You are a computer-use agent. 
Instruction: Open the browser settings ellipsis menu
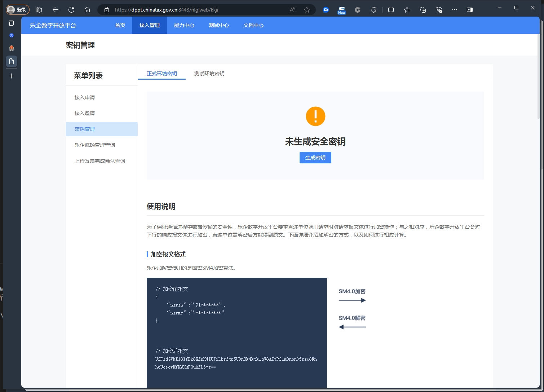tap(454, 10)
